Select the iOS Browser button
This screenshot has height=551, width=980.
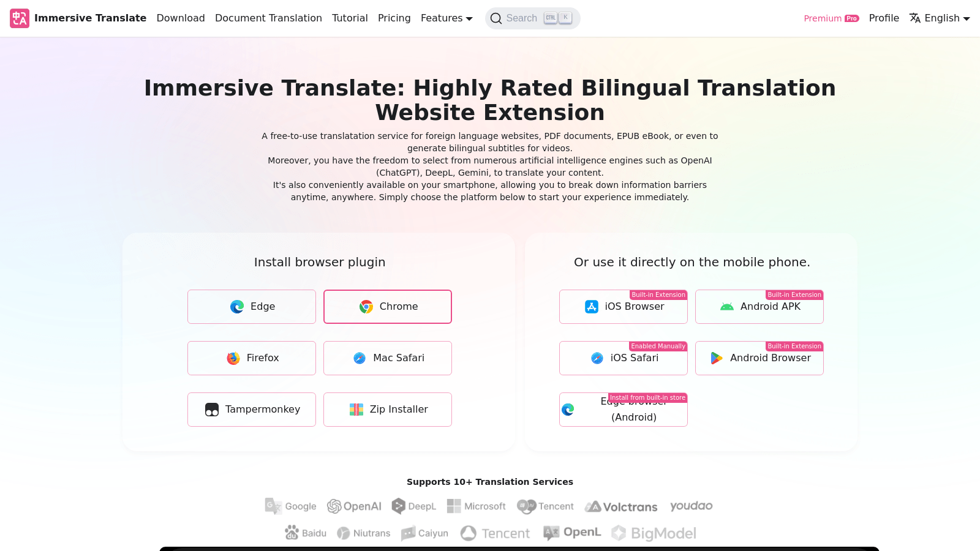[x=624, y=307]
